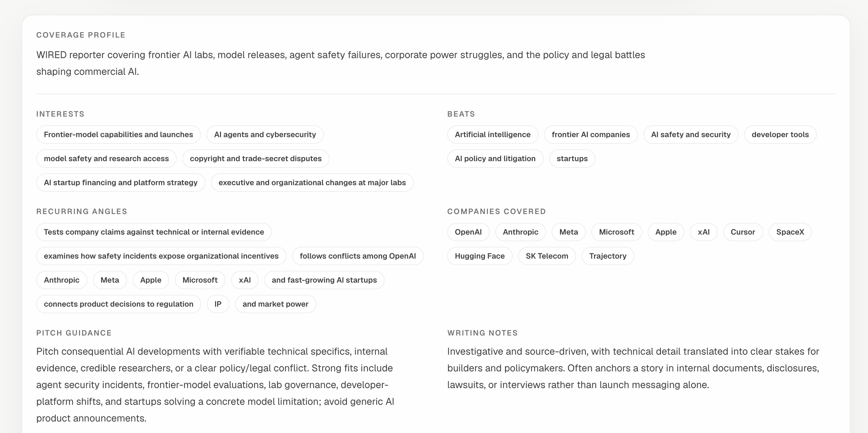Select the 'Cursor' company tag
868x433 pixels.
(x=743, y=232)
